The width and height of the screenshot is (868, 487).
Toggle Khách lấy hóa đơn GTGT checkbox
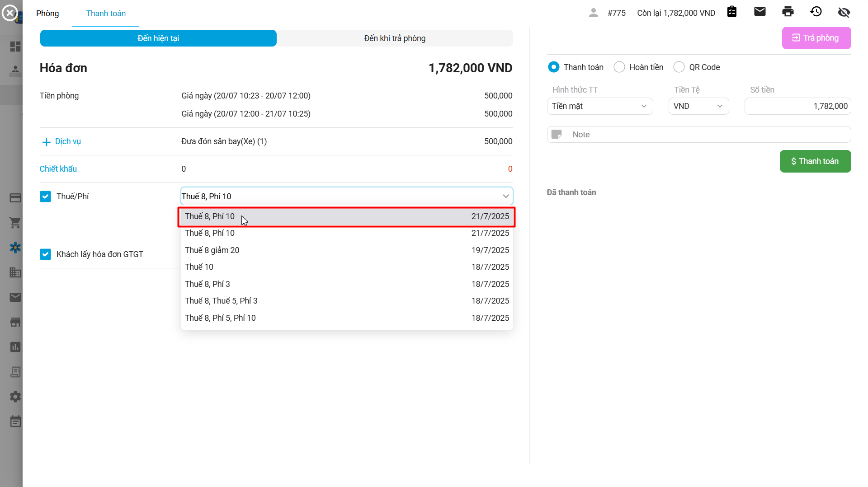tap(45, 254)
